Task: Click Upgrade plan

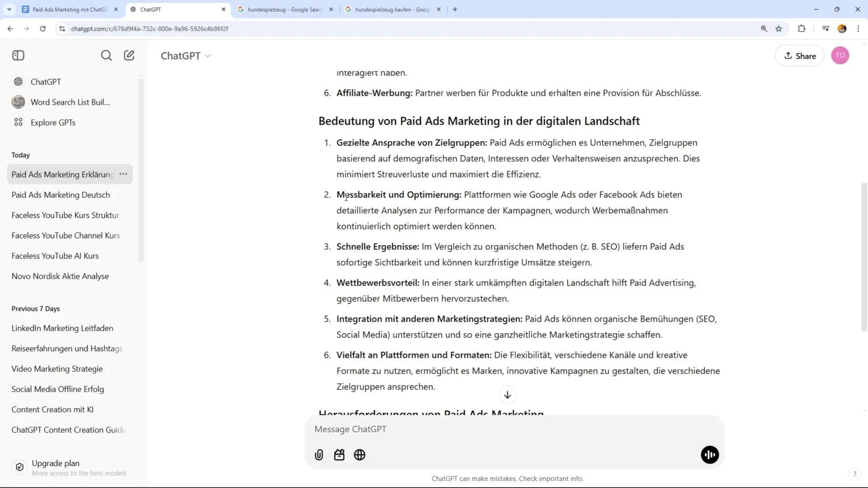Action: [x=70, y=468]
